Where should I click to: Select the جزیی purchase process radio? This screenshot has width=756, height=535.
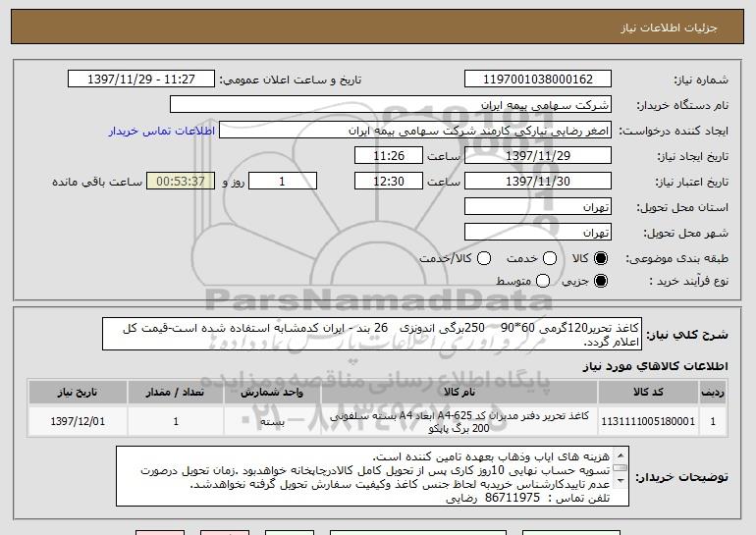point(601,281)
